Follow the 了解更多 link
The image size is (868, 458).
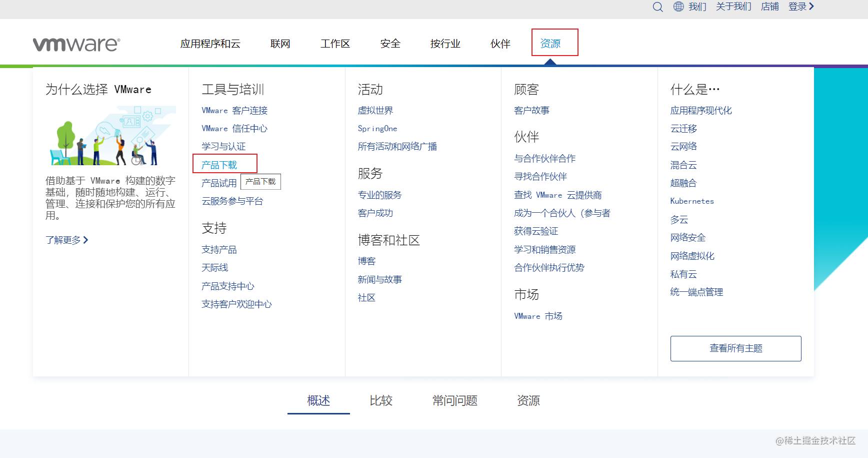click(67, 240)
